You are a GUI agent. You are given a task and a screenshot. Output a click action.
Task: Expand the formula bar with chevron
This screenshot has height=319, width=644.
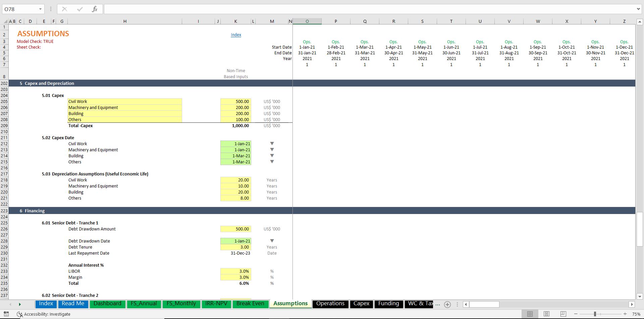(x=638, y=9)
